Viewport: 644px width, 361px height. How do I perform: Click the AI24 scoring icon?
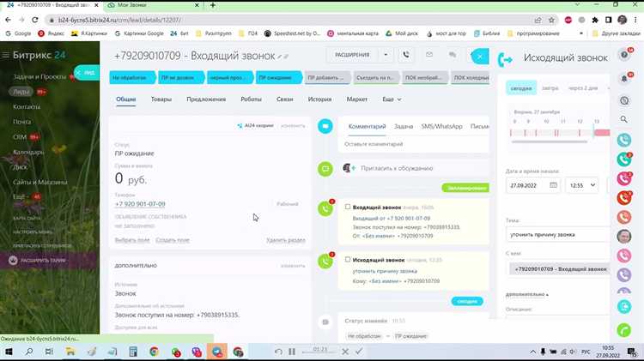click(240, 125)
